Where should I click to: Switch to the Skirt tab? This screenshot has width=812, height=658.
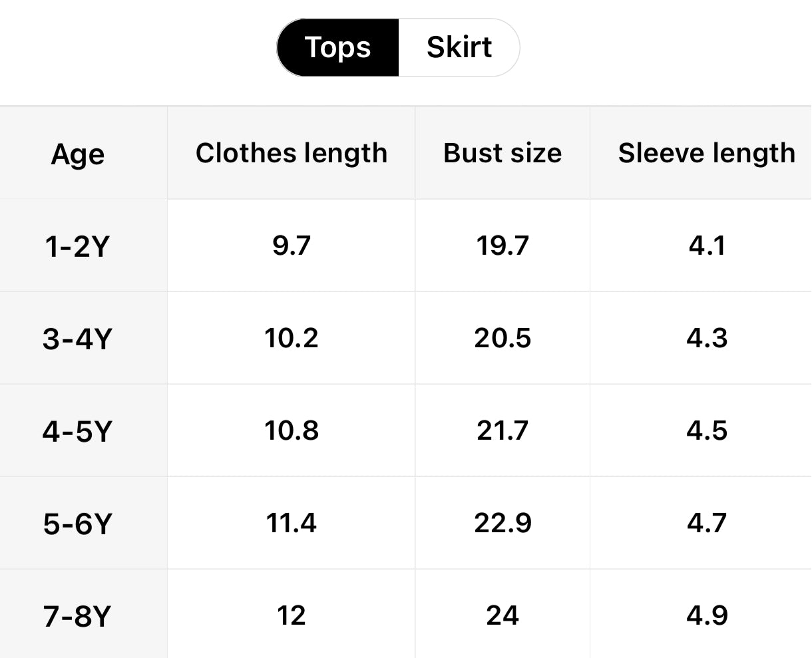[x=459, y=47]
